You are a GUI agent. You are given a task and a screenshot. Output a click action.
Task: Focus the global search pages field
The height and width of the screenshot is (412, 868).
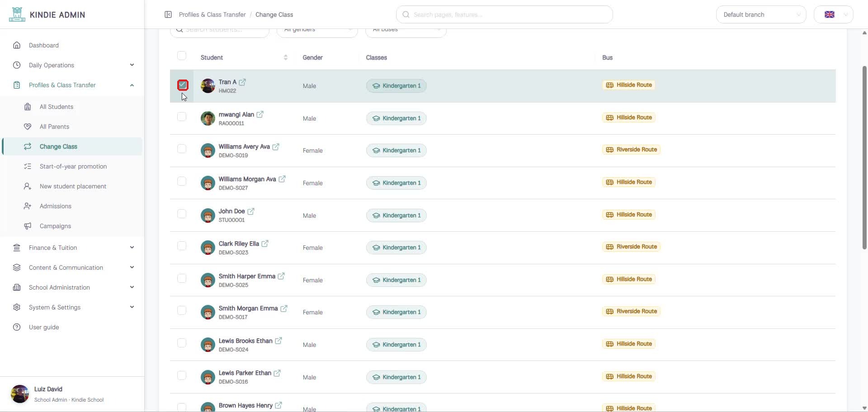505,14
